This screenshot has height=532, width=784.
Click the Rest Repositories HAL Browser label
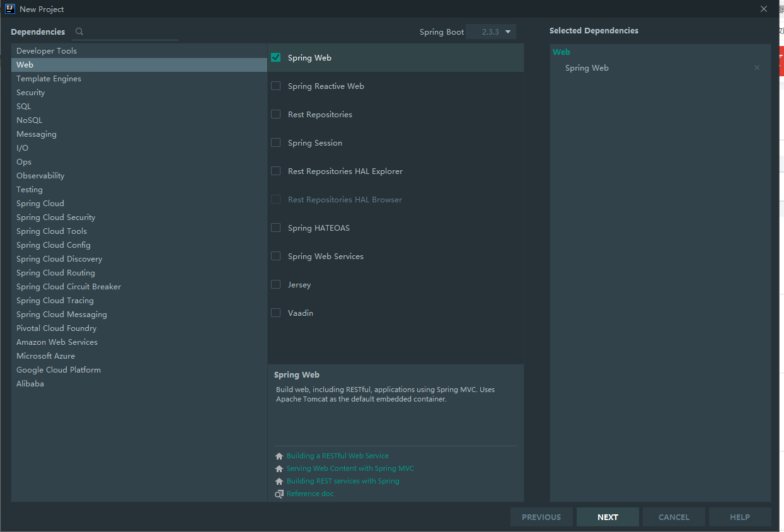click(x=345, y=200)
